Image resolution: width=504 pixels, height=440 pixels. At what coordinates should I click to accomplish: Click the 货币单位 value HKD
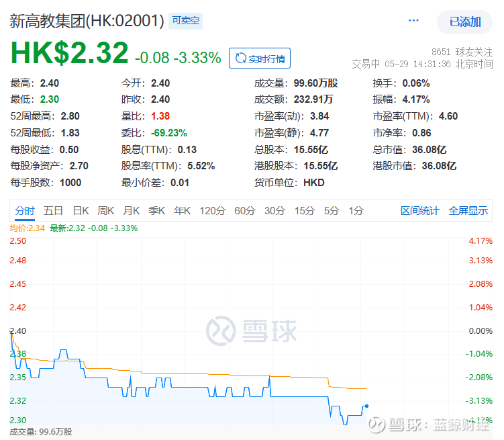click(x=314, y=183)
